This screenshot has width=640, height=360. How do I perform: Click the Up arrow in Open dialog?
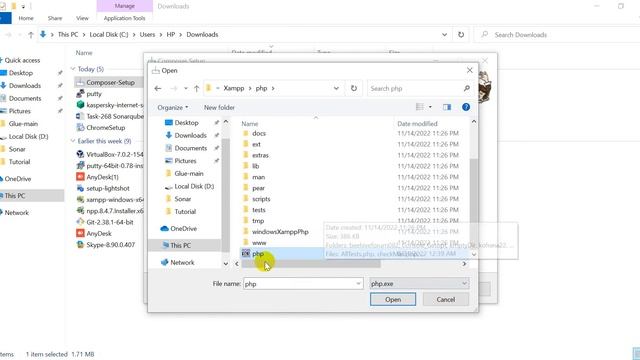click(196, 88)
